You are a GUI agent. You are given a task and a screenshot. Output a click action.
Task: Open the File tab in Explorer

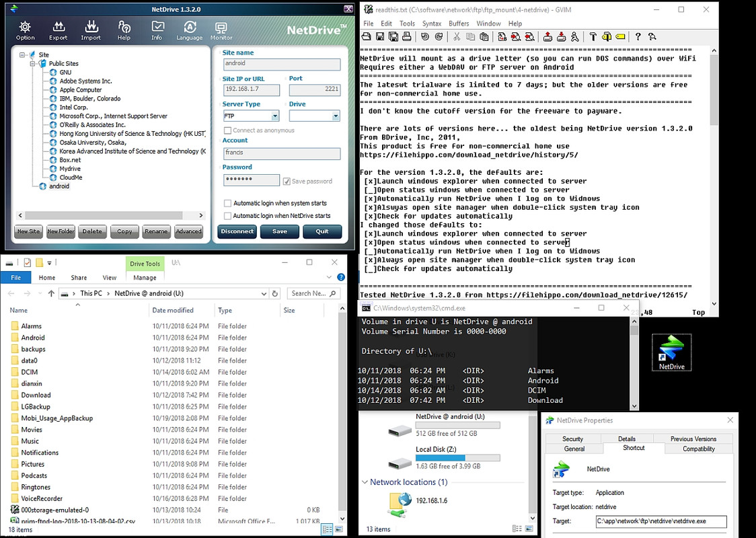point(16,277)
